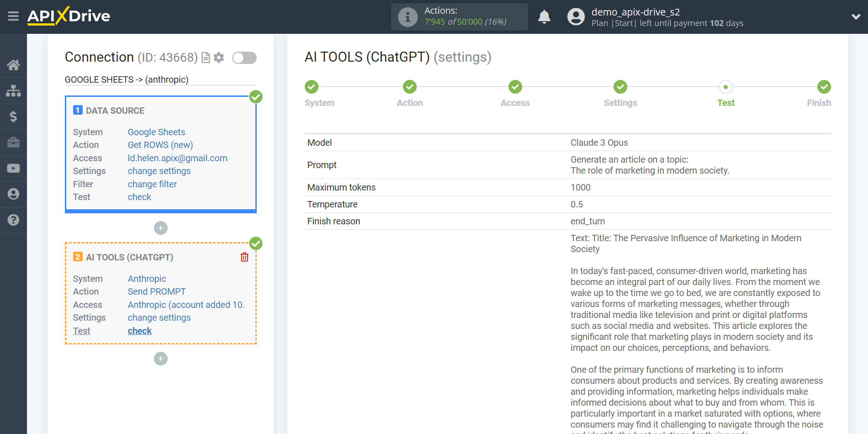Image resolution: width=868 pixels, height=434 pixels.
Task: Click the actions counter 7'945 of 50'000
Action: click(x=465, y=22)
